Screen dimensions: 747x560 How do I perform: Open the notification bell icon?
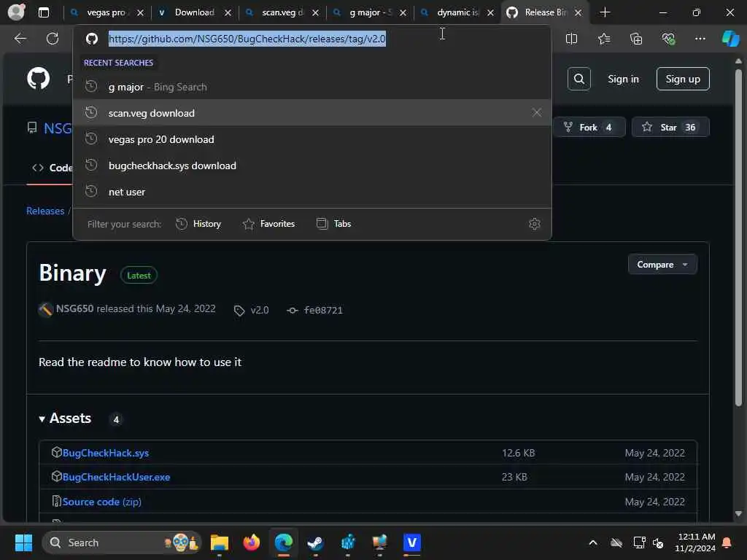pos(727,542)
